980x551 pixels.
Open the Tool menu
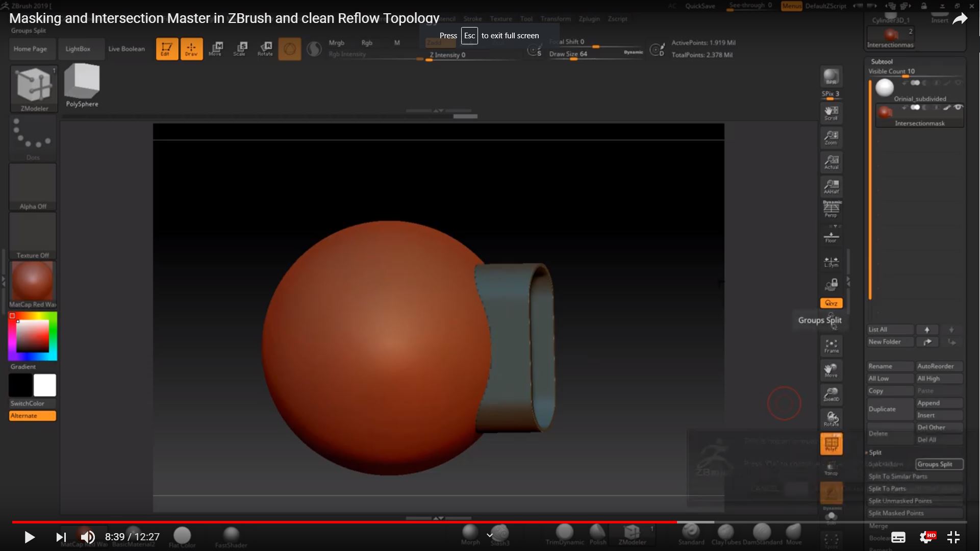pos(526,19)
